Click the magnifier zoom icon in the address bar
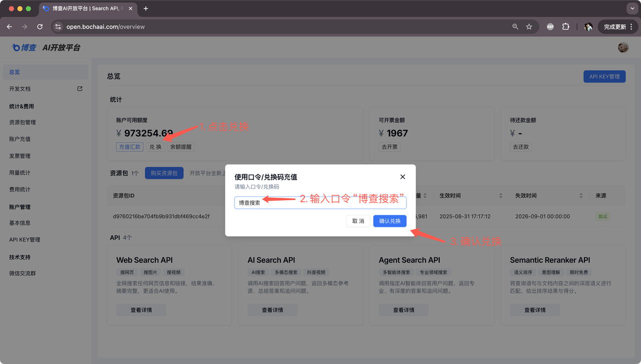 [515, 27]
